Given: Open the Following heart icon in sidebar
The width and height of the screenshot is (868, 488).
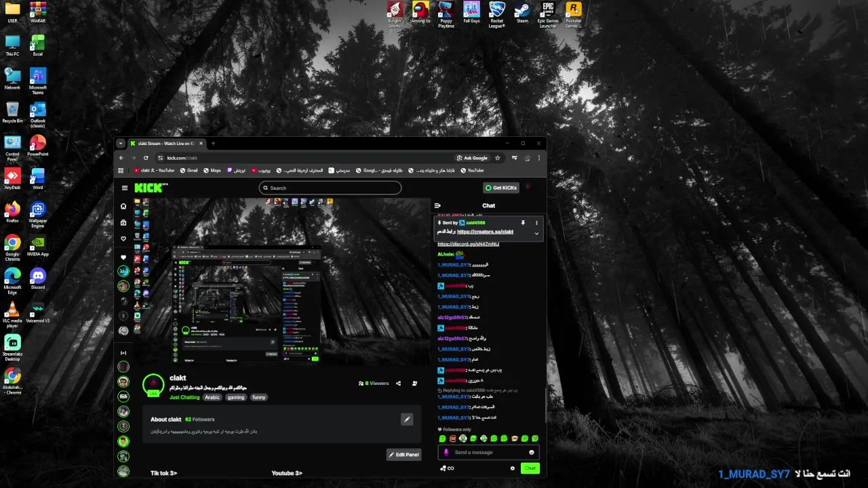Looking at the screenshot, I should [123, 239].
